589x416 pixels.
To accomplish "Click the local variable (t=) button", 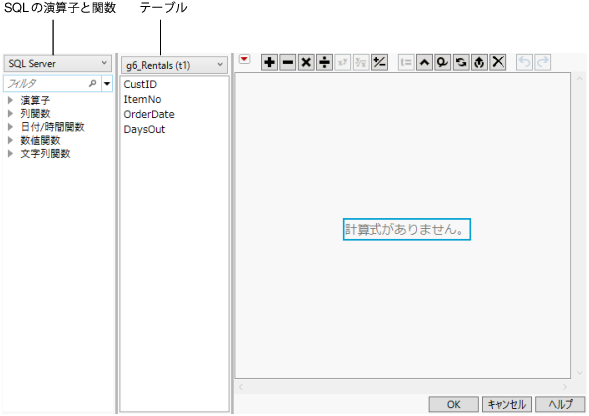I will (x=406, y=62).
